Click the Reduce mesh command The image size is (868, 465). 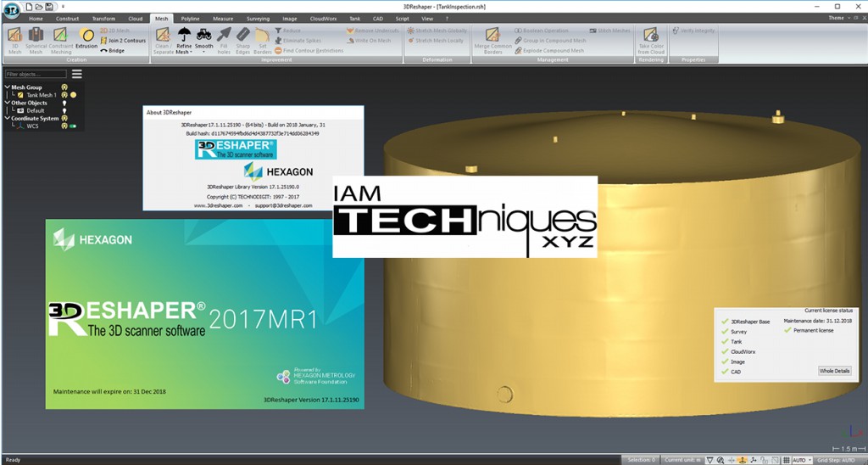(288, 31)
